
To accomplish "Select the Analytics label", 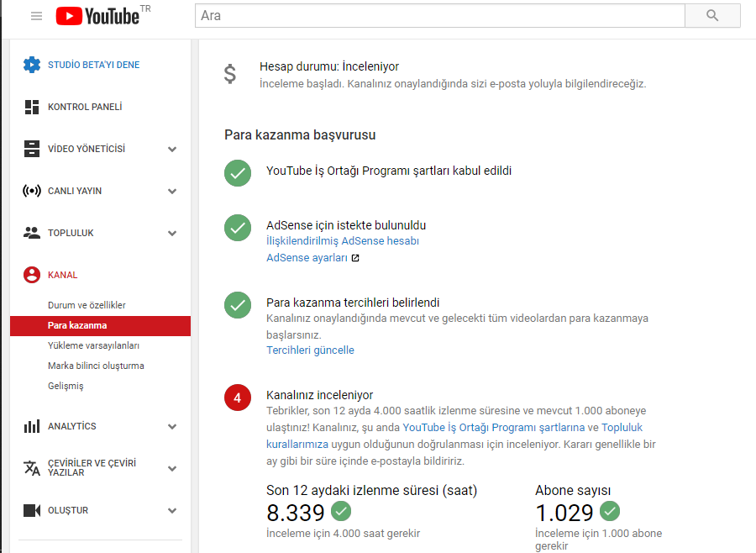I will click(72, 426).
